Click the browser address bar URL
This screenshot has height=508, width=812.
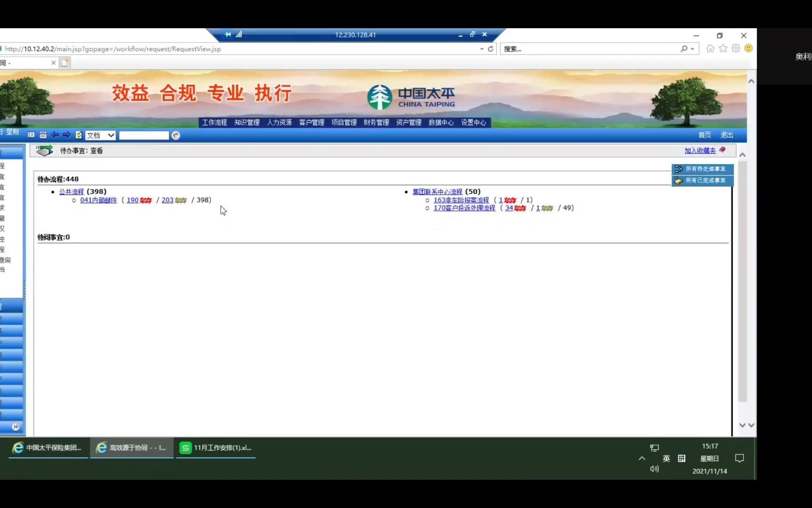(x=113, y=49)
